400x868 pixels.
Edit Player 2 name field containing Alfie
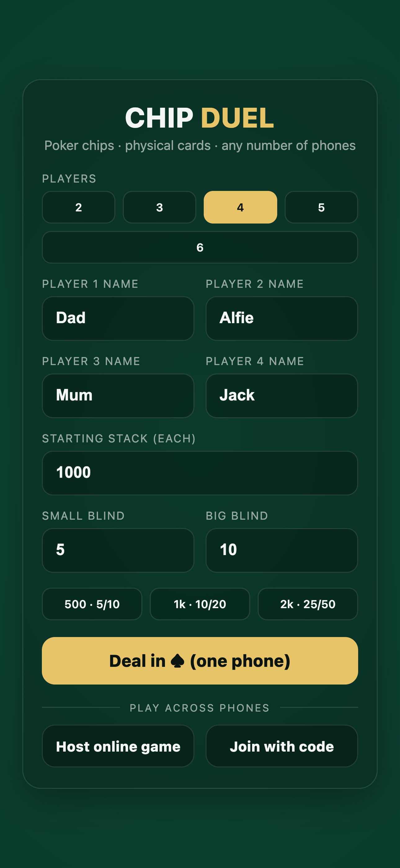coord(282,319)
